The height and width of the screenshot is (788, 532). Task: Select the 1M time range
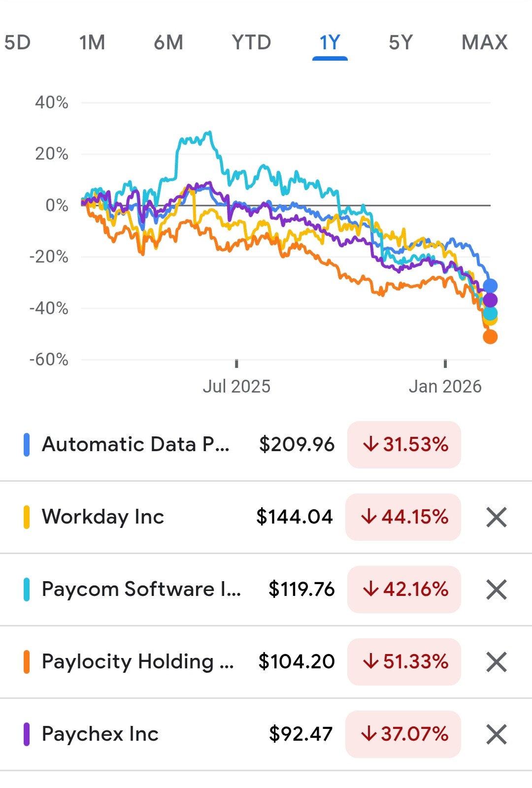pyautogui.click(x=92, y=43)
